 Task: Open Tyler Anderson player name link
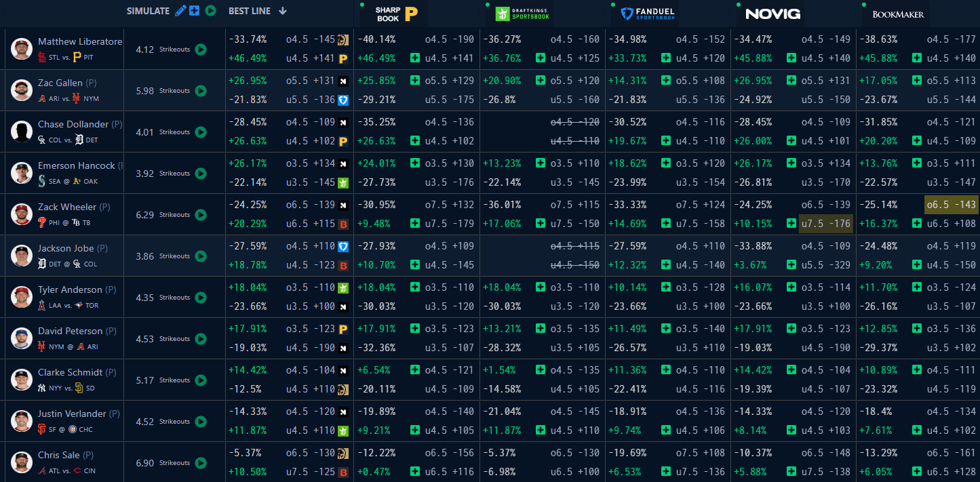[x=70, y=289]
